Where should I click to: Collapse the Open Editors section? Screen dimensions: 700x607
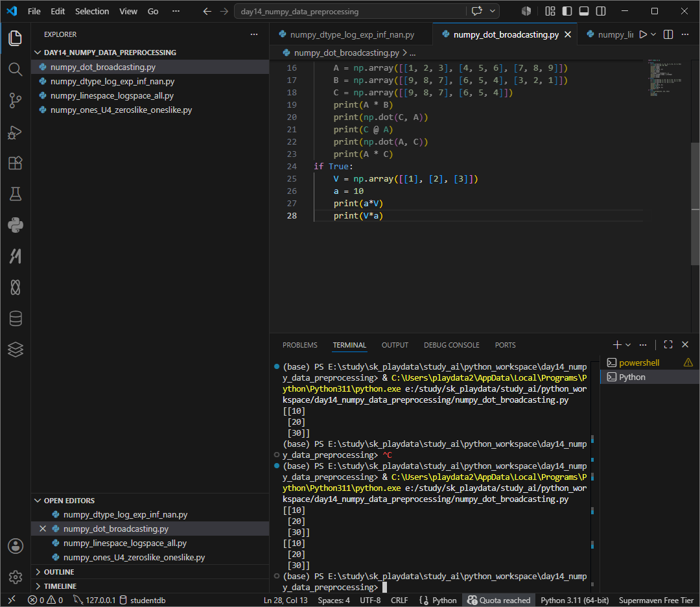[69, 500]
